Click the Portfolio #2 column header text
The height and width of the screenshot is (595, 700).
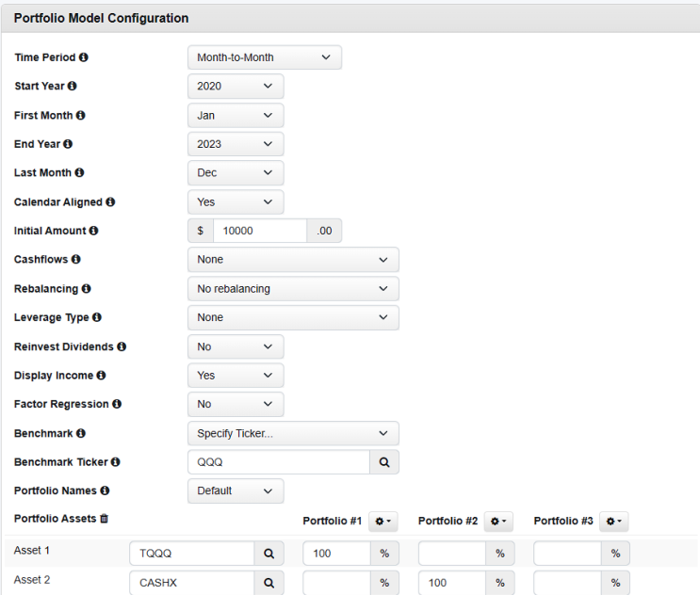(x=448, y=521)
